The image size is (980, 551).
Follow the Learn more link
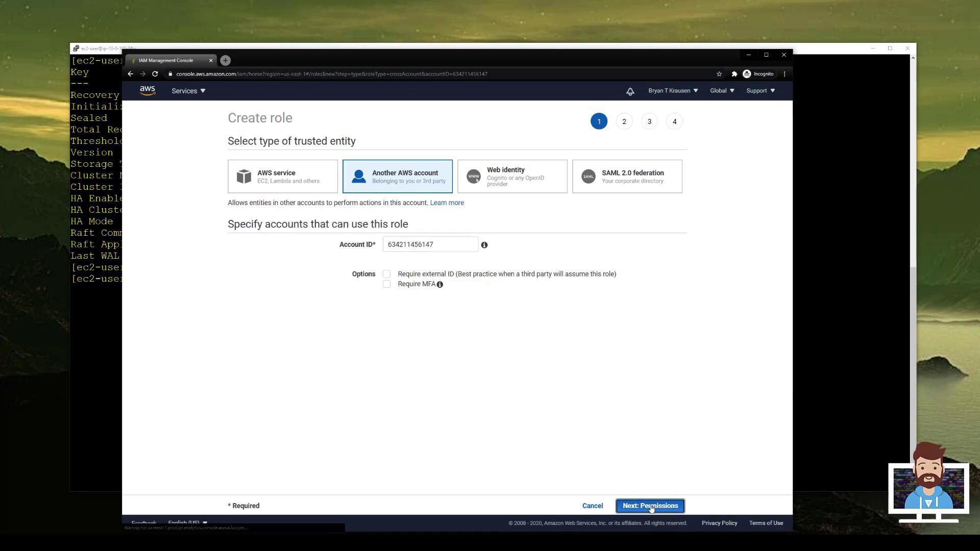click(x=447, y=203)
